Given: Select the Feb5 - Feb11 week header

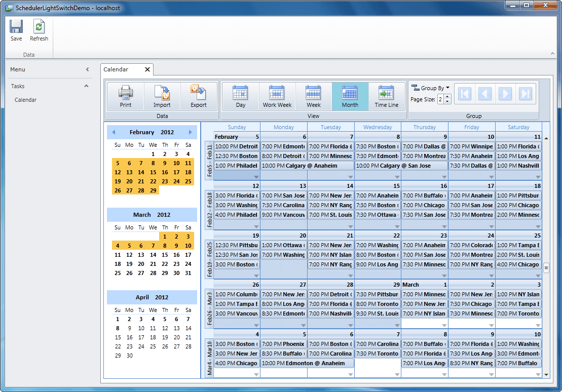Looking at the screenshot, I should point(209,161).
